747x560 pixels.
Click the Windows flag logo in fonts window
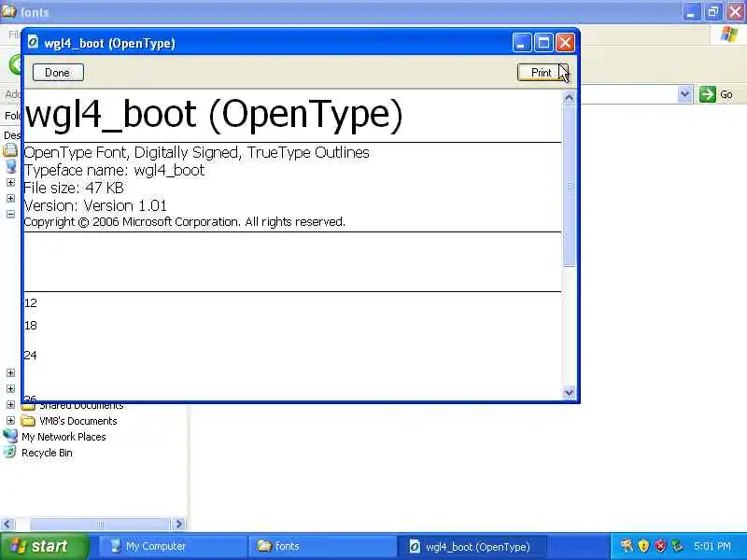click(728, 35)
